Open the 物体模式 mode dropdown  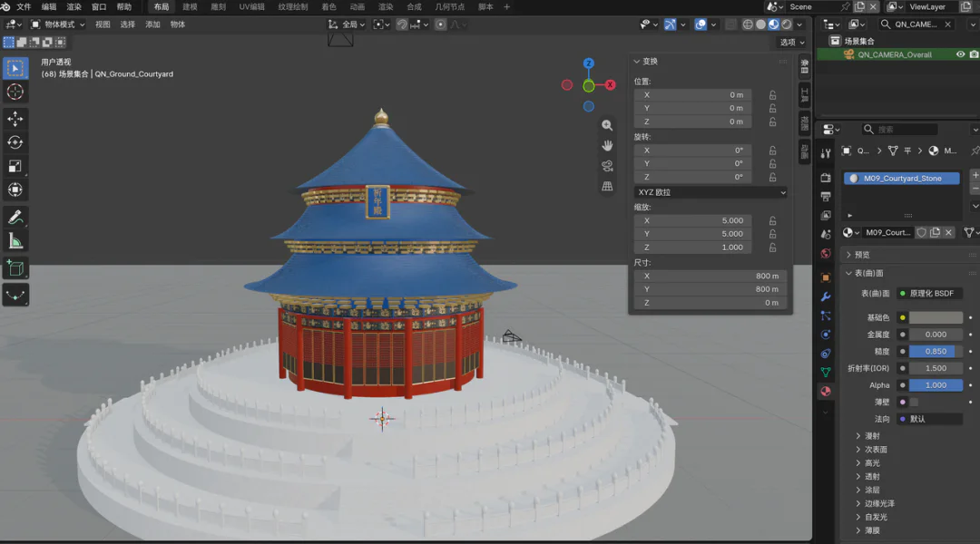tap(58, 24)
